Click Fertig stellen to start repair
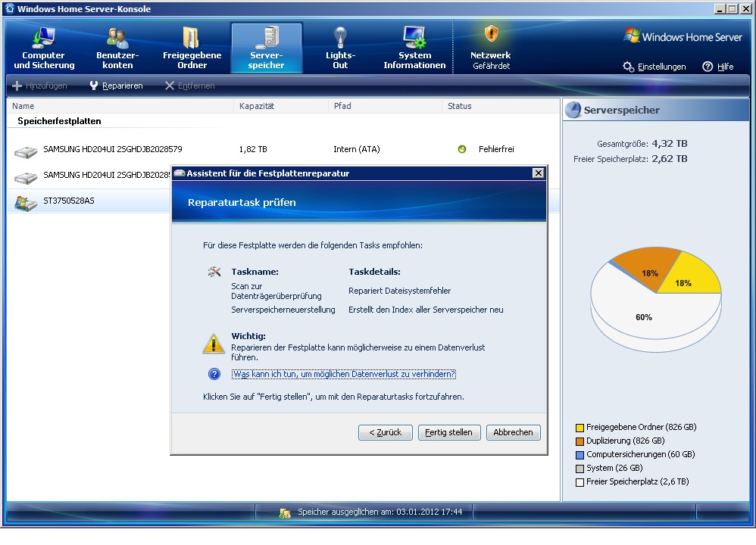Image resolution: width=756 pixels, height=545 pixels. 448,432
